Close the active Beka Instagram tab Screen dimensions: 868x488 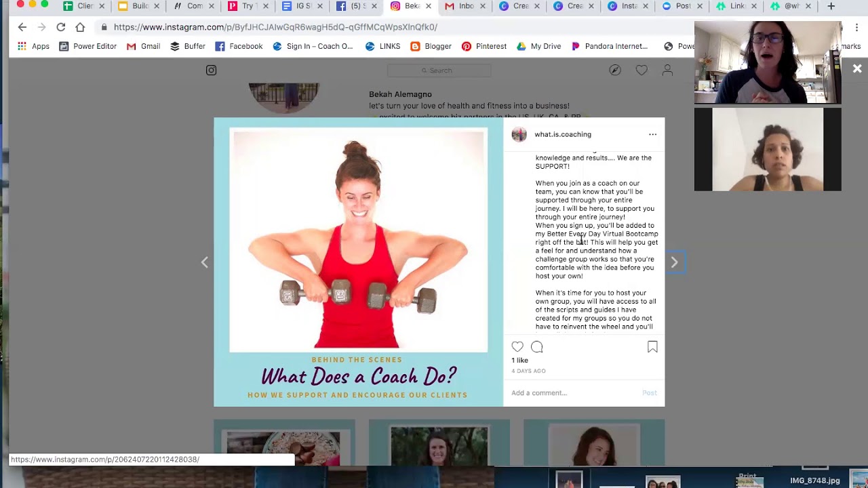coord(428,6)
